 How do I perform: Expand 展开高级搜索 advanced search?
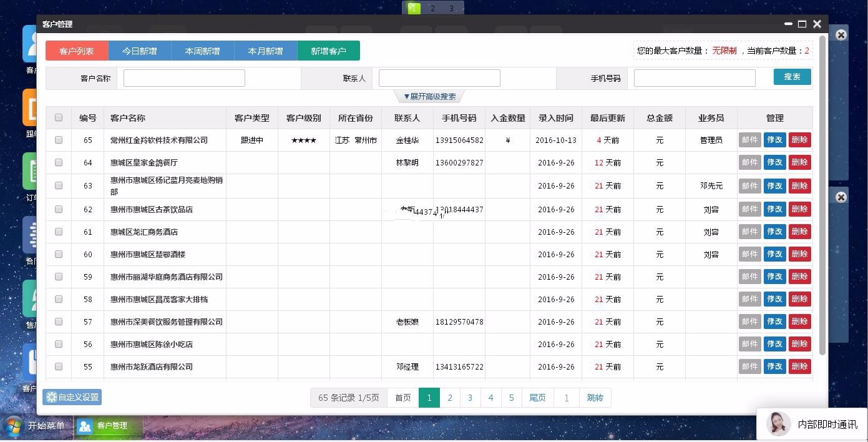pyautogui.click(x=429, y=96)
